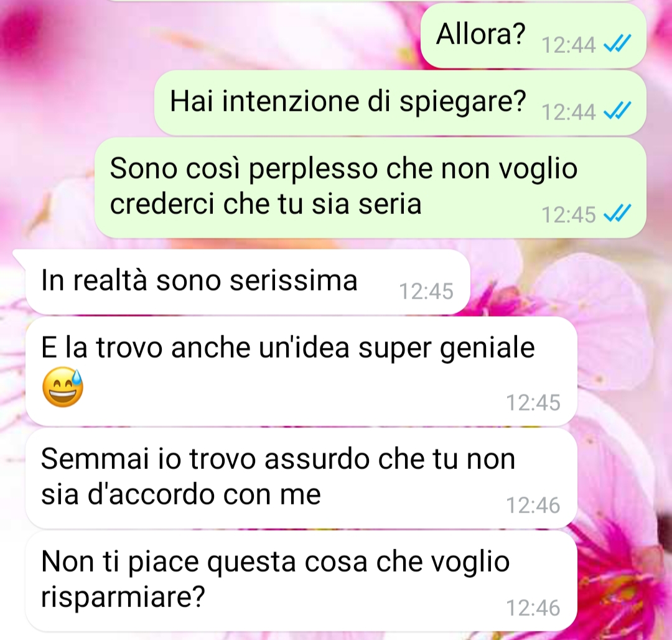Image resolution: width=672 pixels, height=640 pixels.
Task: Tap the 12:46 timestamp on 'Semmai io trovo assurdo'
Action: [533, 505]
